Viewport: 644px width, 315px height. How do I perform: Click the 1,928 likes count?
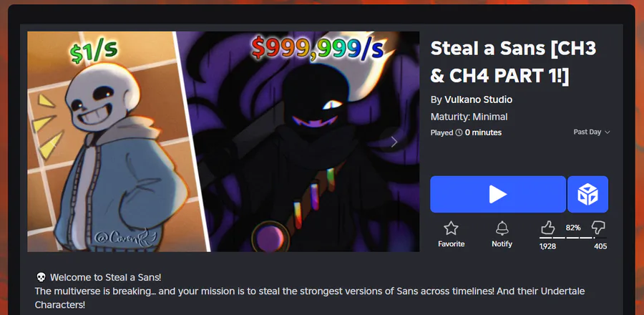(547, 246)
